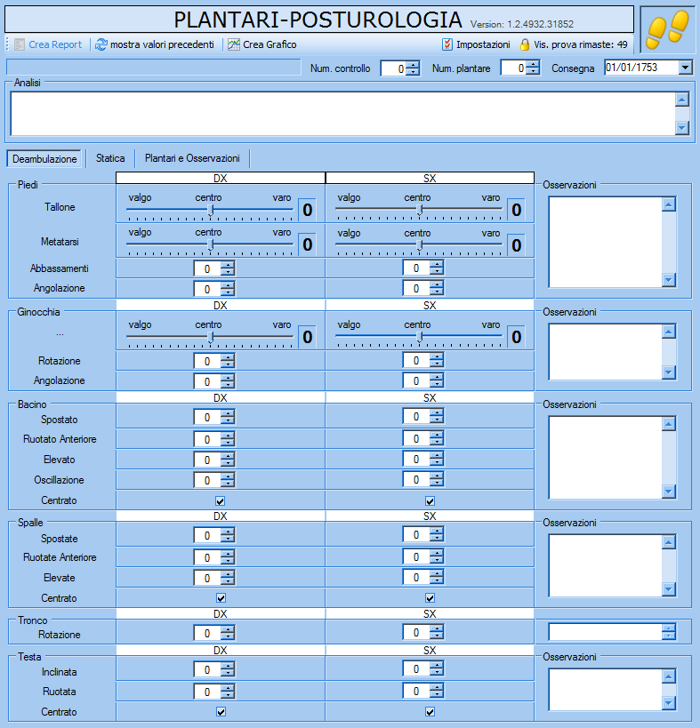Screen dimensions: 700x728
Task: Click Spalle Spostate DX spinner
Action: 214,535
